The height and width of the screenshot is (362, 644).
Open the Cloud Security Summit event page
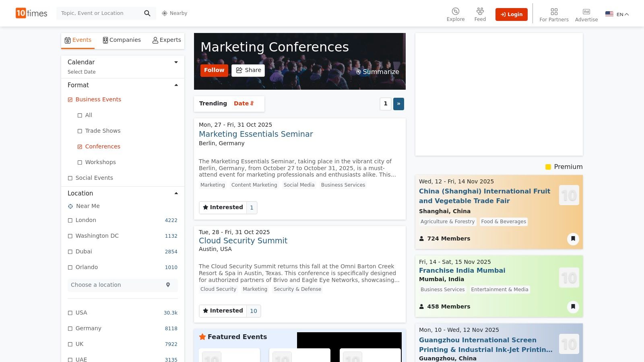(x=243, y=241)
